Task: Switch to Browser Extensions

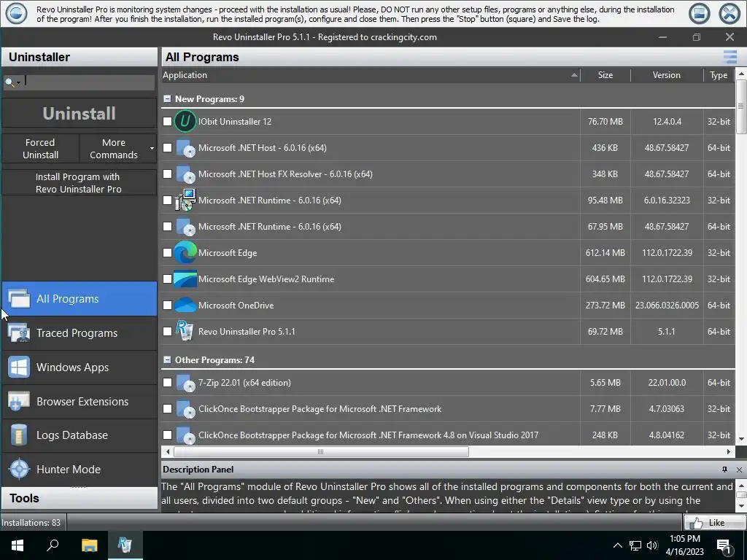Action: tap(80, 402)
